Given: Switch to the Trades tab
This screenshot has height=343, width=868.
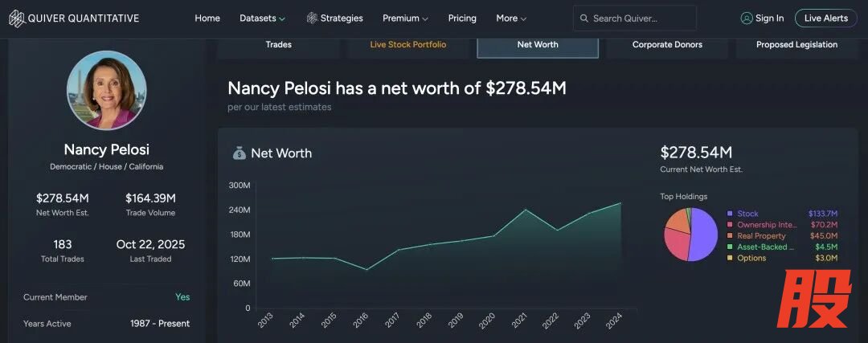Looking at the screenshot, I should click(278, 45).
